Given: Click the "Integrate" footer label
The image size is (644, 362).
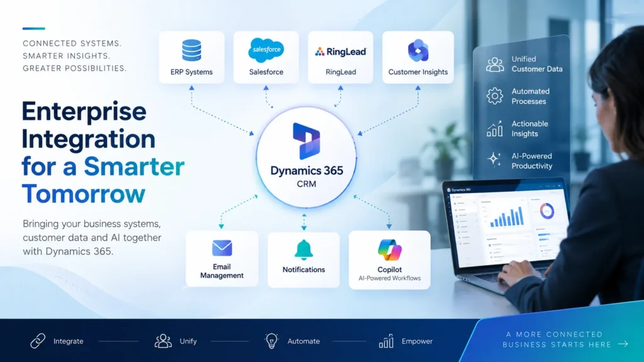Looking at the screenshot, I should click(x=68, y=341).
